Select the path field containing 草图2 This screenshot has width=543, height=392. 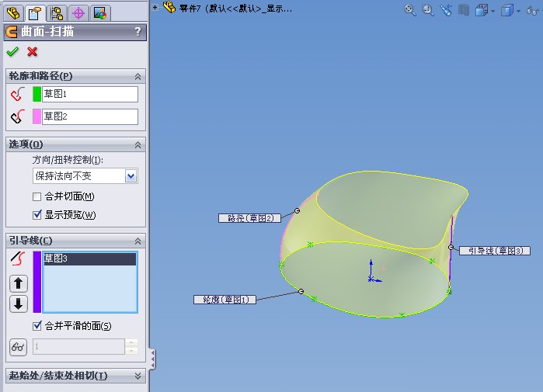pos(90,116)
